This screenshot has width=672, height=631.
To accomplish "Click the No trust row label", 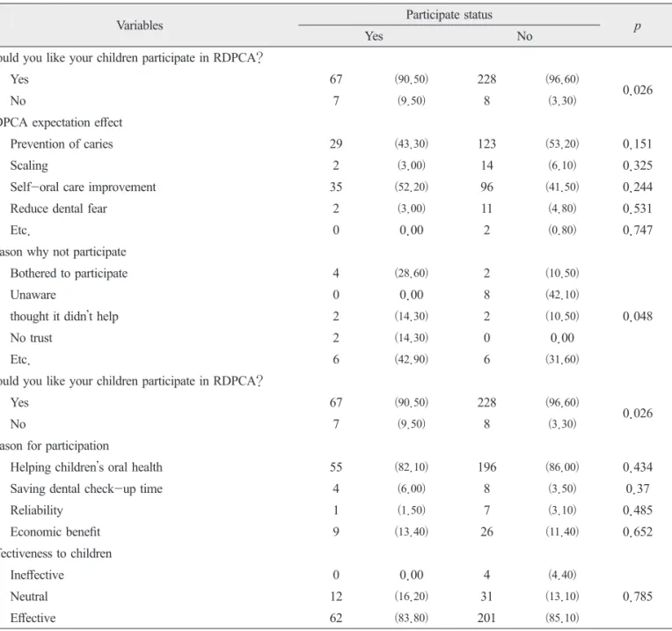I will coord(31,338).
